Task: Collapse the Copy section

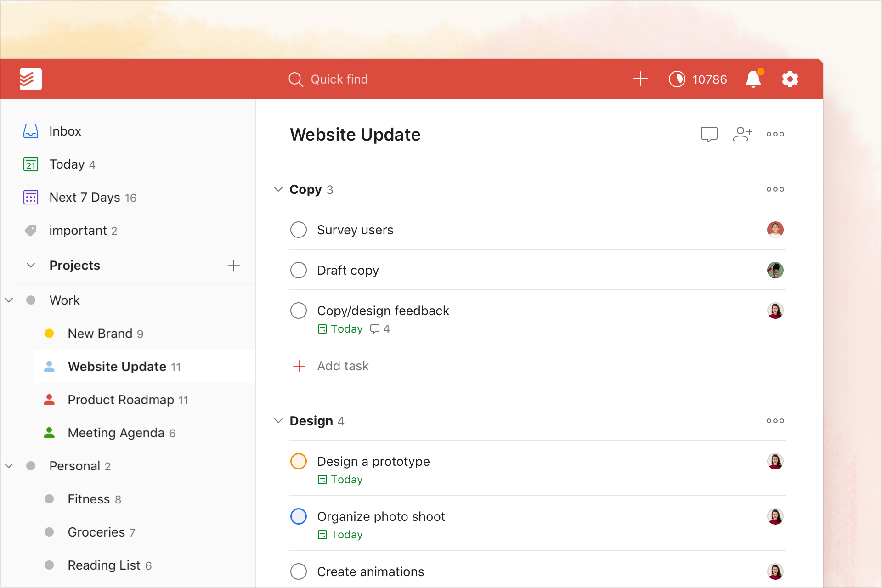Action: click(278, 189)
